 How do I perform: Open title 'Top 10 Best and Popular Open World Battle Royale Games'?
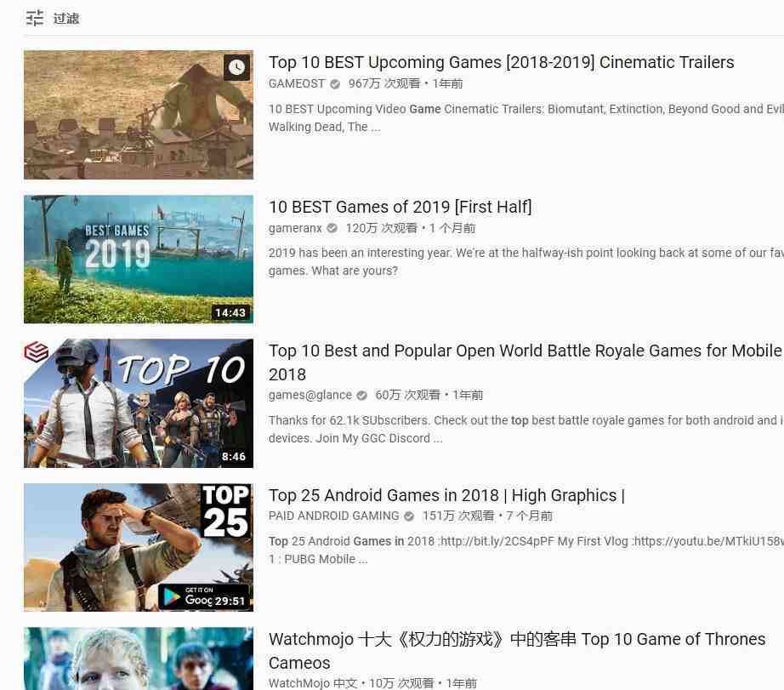coord(525,362)
